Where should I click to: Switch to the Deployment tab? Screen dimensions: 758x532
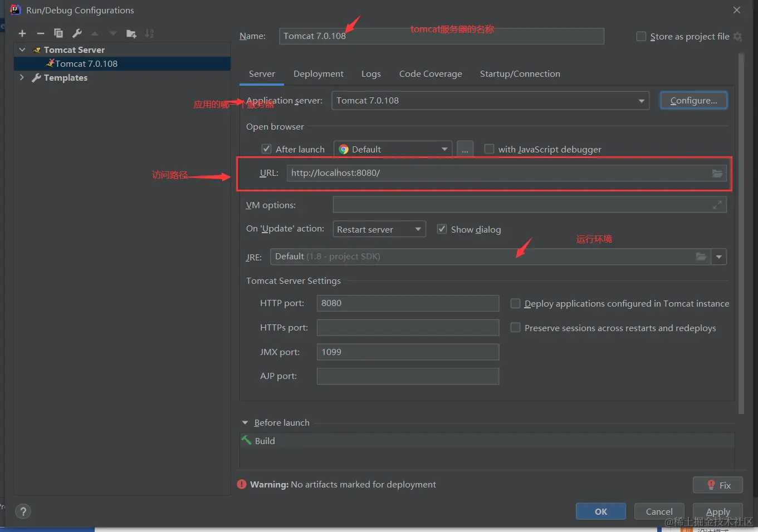[x=319, y=74]
